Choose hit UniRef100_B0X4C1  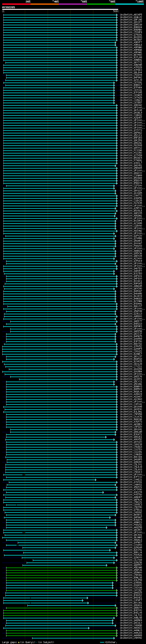point(131,281)
